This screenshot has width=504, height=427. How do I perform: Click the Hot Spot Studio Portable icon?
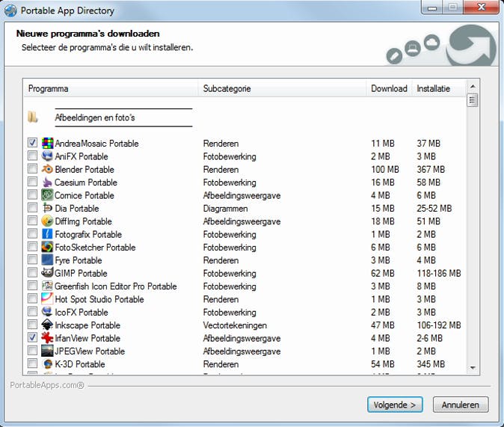point(48,299)
